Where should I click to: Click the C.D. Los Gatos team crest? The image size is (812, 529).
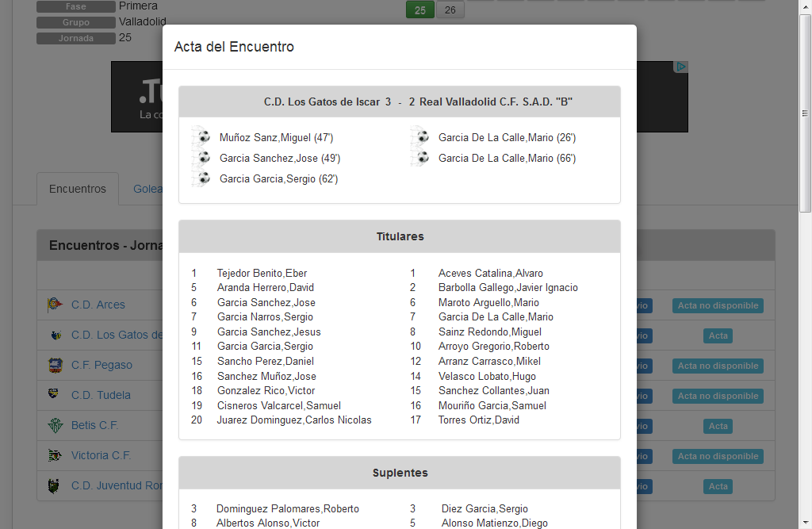click(55, 335)
